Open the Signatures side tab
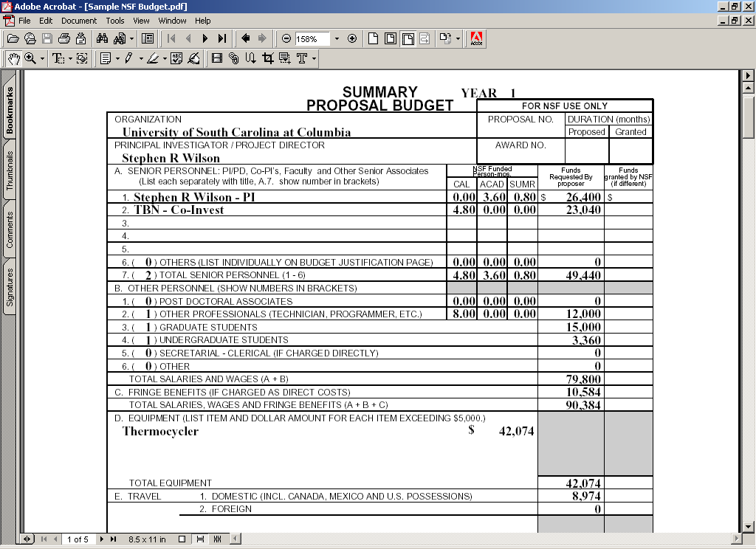The image size is (756, 549). pyautogui.click(x=9, y=288)
